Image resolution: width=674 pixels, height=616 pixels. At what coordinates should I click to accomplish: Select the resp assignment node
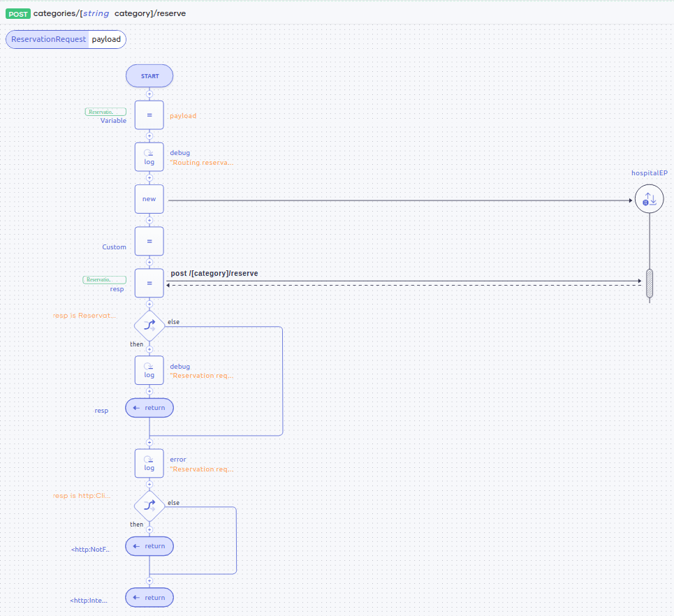pyautogui.click(x=149, y=284)
